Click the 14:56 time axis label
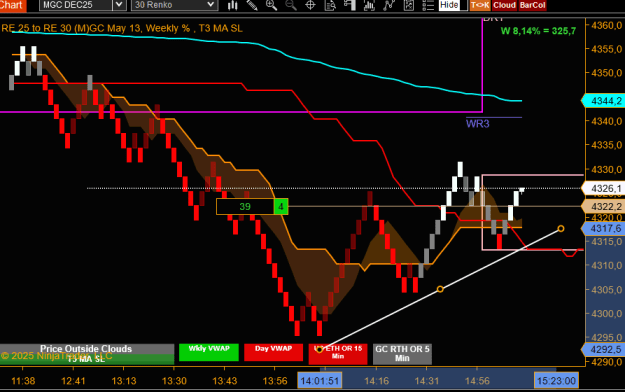Screen dimensions: 625x392 point(477,381)
